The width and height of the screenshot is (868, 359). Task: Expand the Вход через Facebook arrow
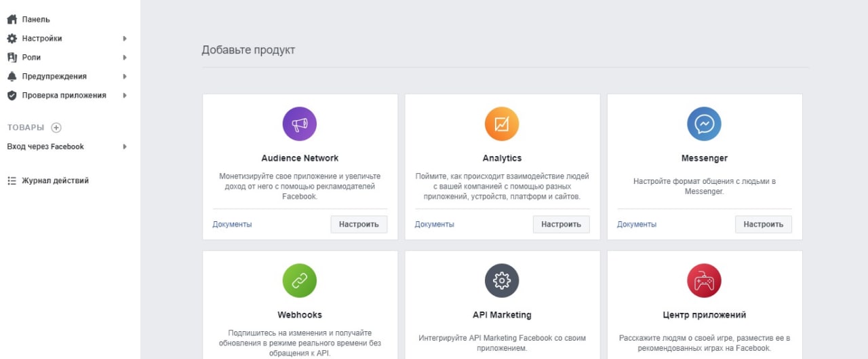click(125, 147)
